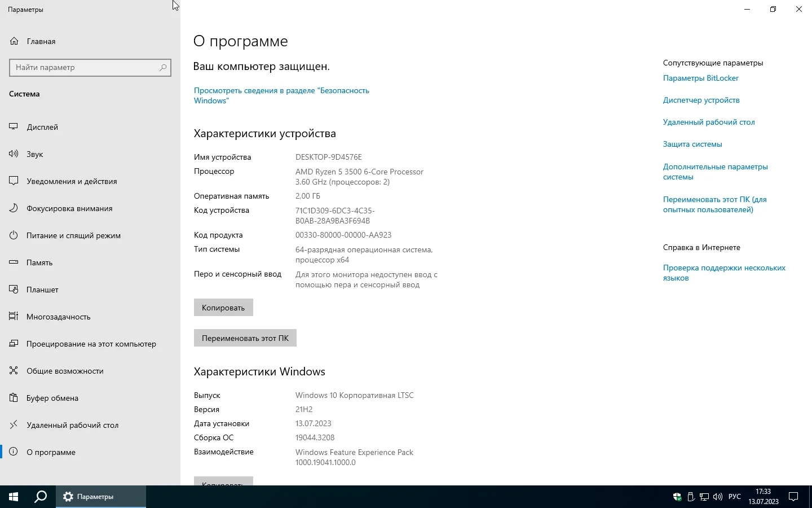The width and height of the screenshot is (812, 508).
Task: Click device ID starting 71C1D309
Action: [x=335, y=216]
